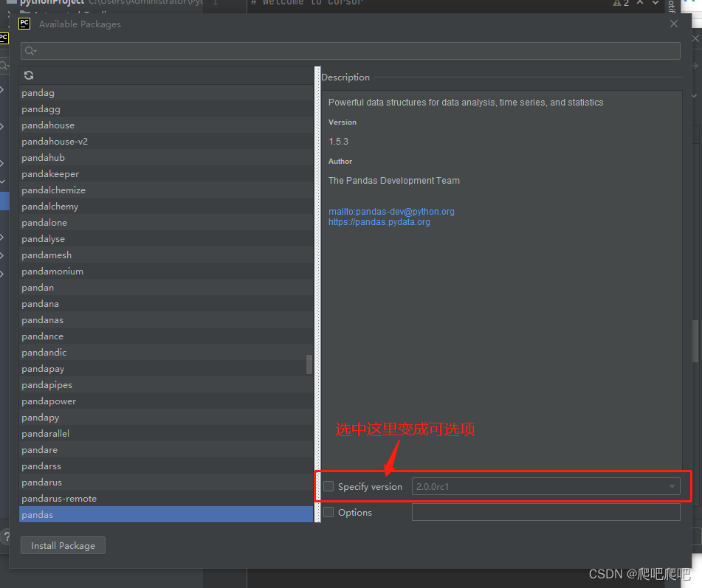
Task: Select the pandalchemy package
Action: coord(166,207)
